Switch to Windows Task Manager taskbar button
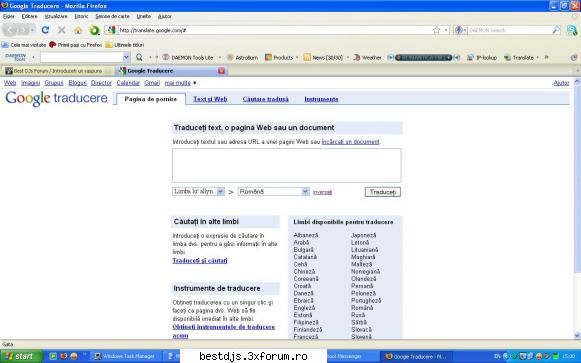 [x=125, y=356]
